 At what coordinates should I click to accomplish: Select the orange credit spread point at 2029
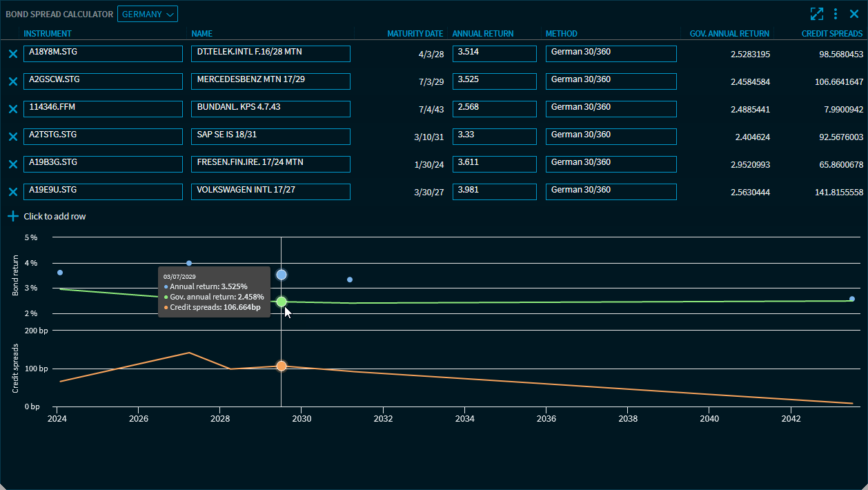[282, 366]
